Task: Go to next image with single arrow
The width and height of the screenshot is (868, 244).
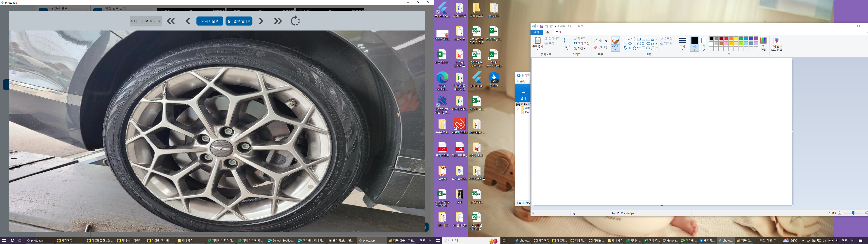Action: [261, 21]
